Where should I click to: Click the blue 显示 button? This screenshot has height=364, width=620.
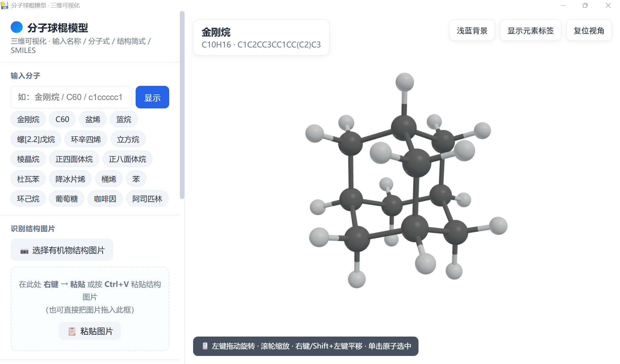(x=152, y=97)
